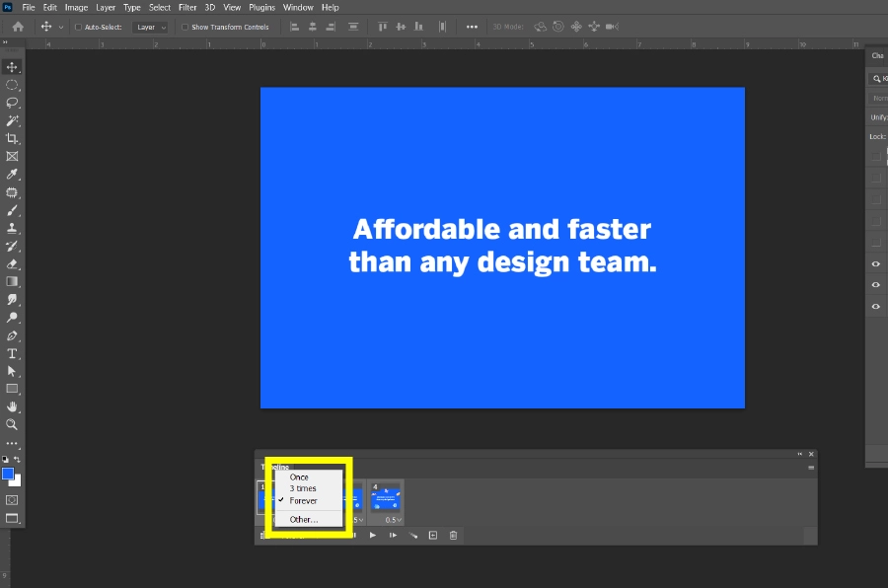
Task: Open Other... to set custom loop count
Action: coord(303,518)
